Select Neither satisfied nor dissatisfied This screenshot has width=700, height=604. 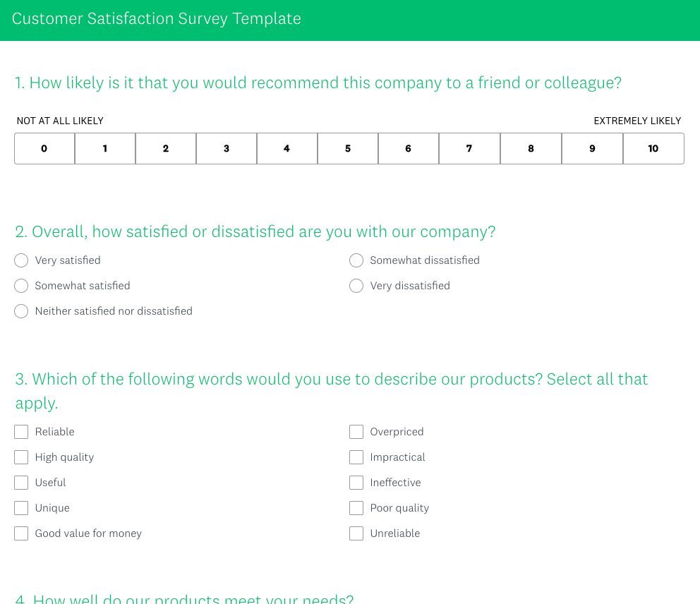[x=21, y=311]
